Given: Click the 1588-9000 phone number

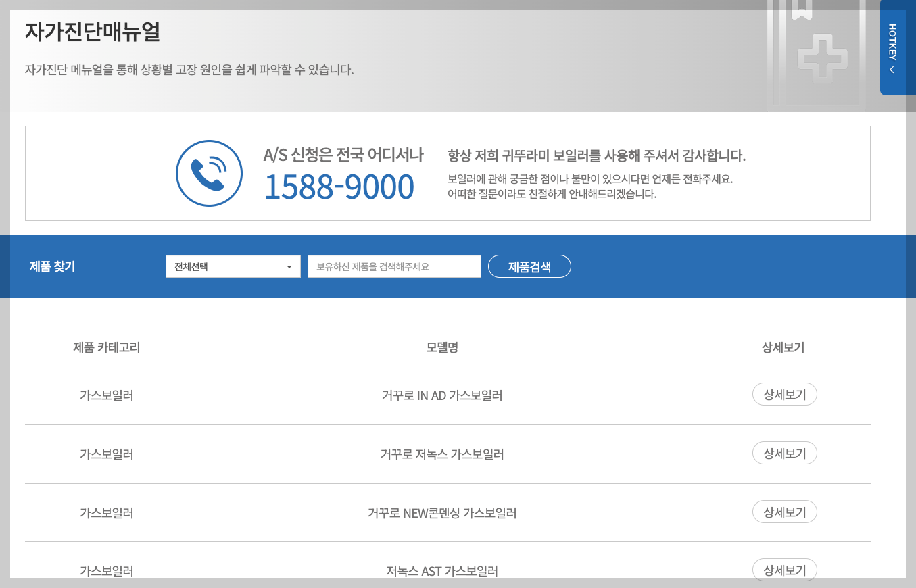Looking at the screenshot, I should click(340, 185).
